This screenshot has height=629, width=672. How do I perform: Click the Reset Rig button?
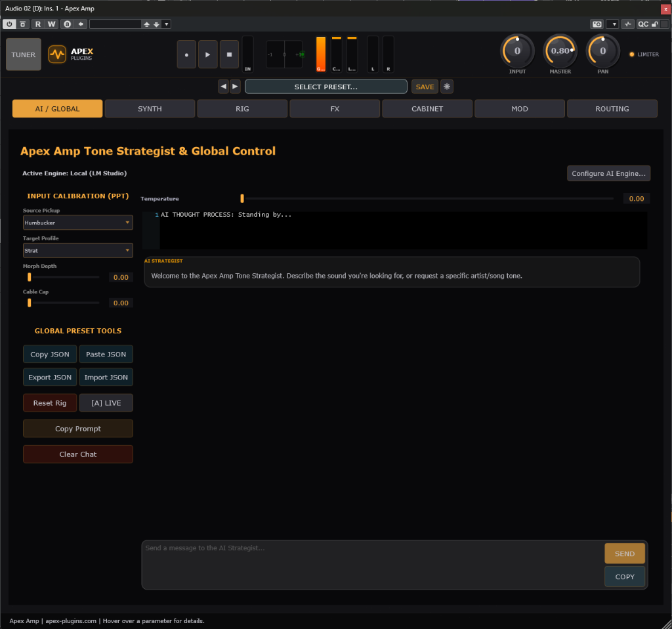[x=50, y=403]
